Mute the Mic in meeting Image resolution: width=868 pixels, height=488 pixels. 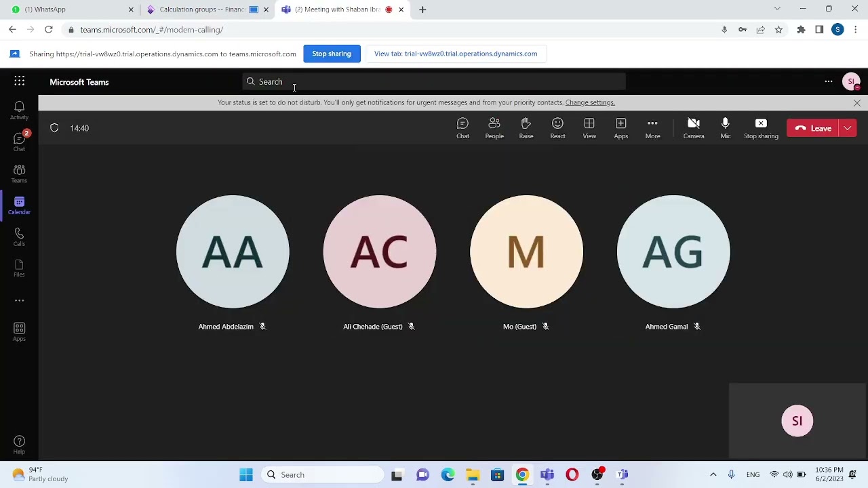tap(726, 128)
